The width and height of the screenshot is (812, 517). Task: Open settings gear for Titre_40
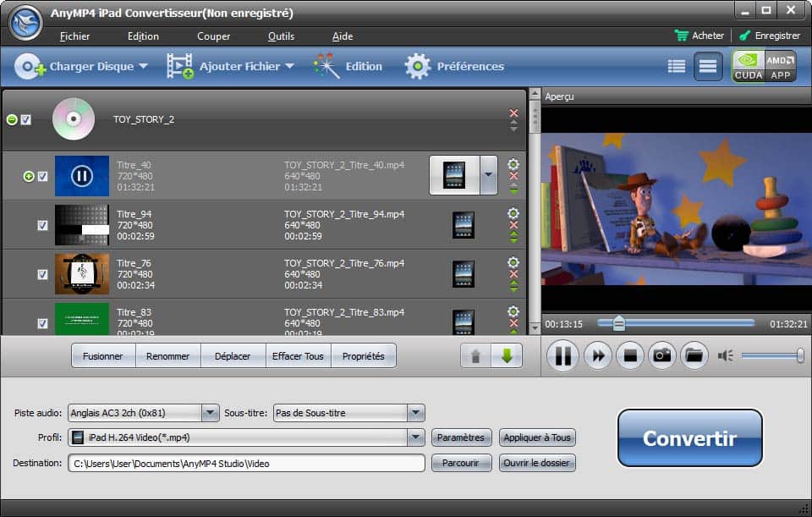(x=513, y=164)
